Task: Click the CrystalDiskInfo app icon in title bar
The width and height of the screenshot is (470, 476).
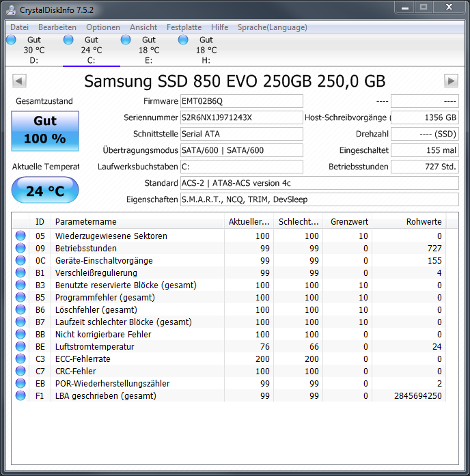Action: pyautogui.click(x=11, y=10)
